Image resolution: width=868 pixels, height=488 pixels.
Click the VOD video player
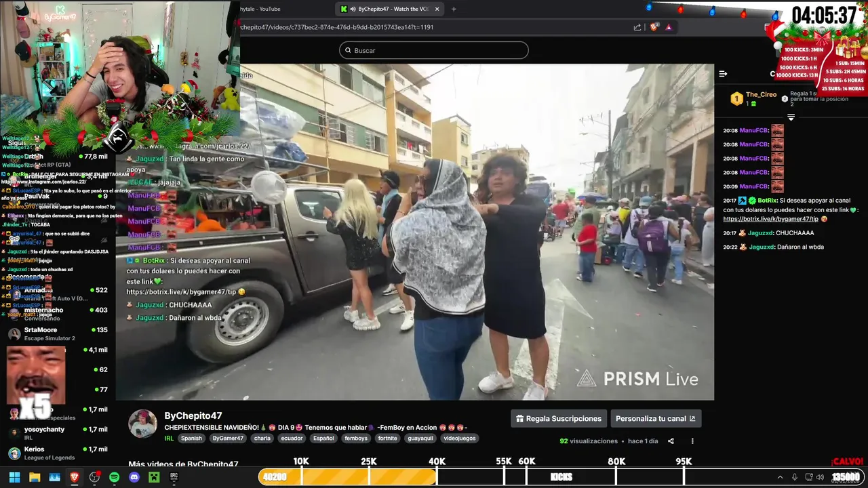tap(414, 232)
